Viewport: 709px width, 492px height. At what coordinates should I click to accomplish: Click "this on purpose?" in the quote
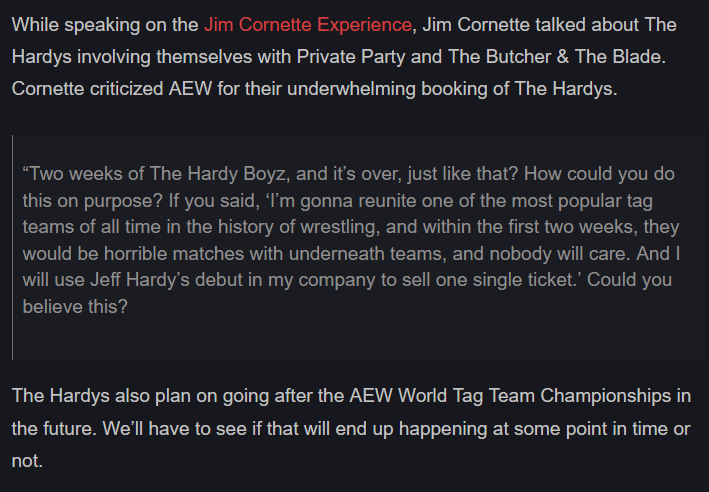click(x=93, y=201)
